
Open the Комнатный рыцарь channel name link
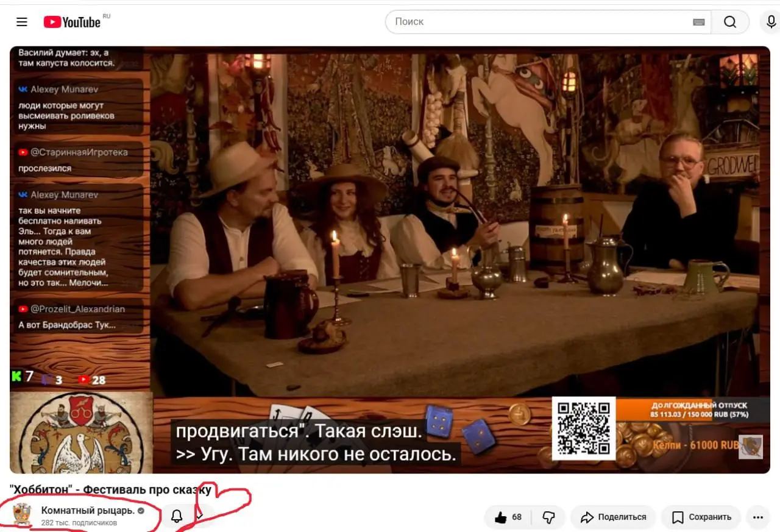click(x=88, y=511)
